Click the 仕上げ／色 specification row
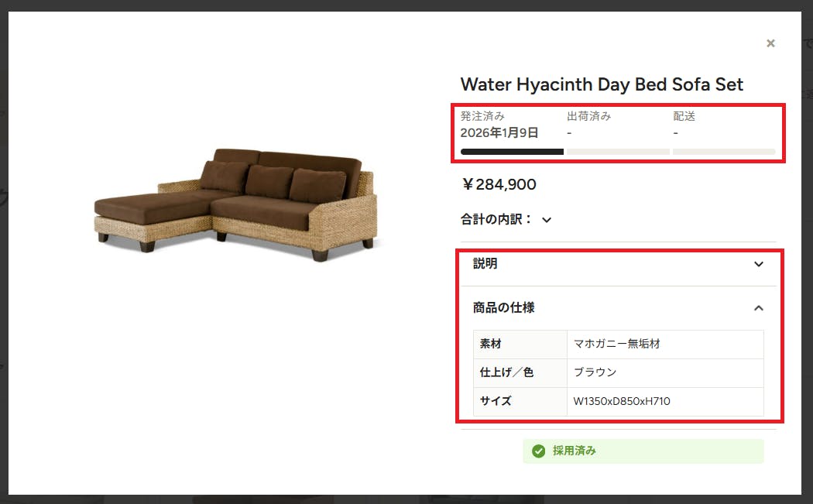The height and width of the screenshot is (504, 813). tap(619, 373)
